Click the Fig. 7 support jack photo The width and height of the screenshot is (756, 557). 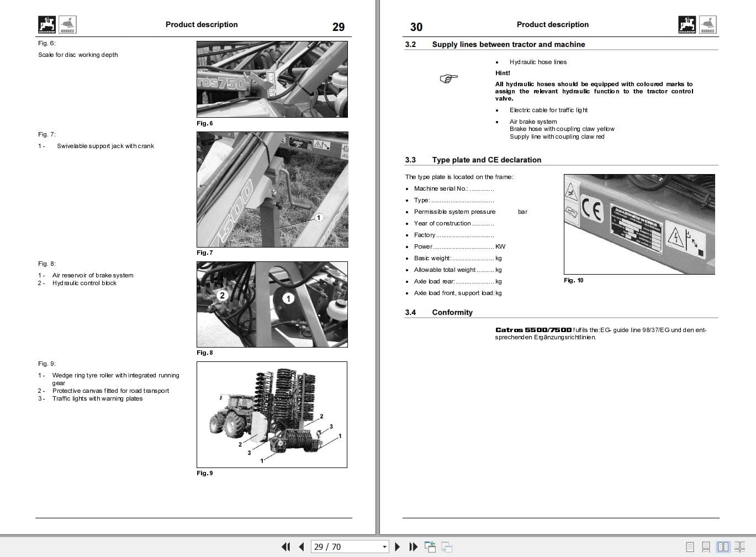(272, 190)
